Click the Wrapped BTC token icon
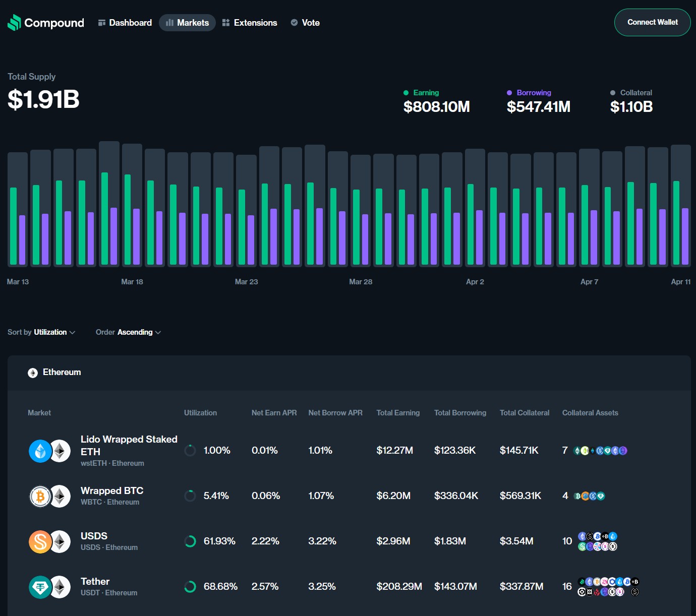 pos(40,497)
